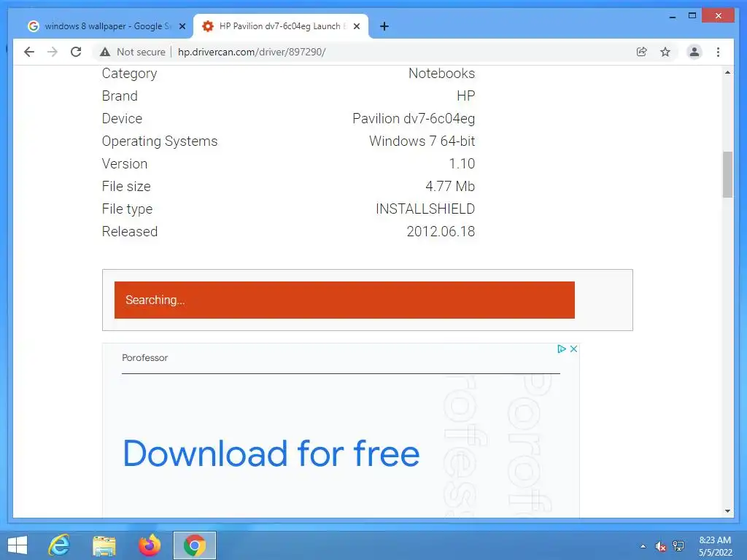
Task: Show hidden tray icons arrow
Action: point(643,546)
